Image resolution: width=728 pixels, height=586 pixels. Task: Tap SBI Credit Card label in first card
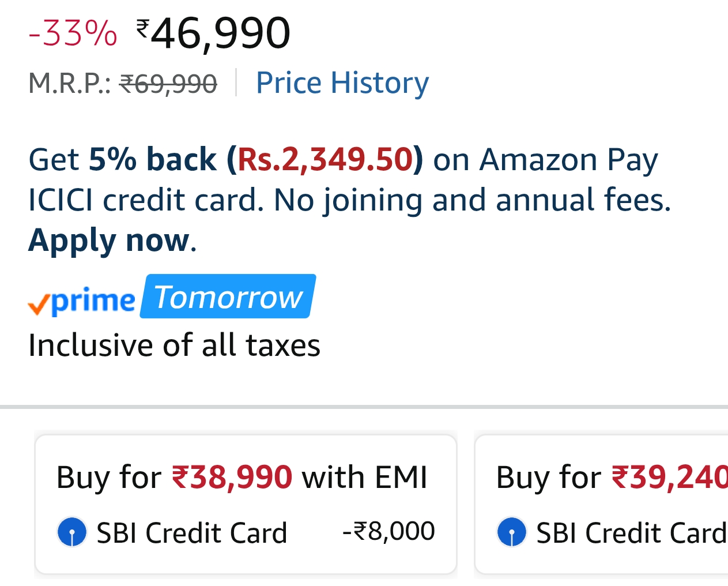191,532
